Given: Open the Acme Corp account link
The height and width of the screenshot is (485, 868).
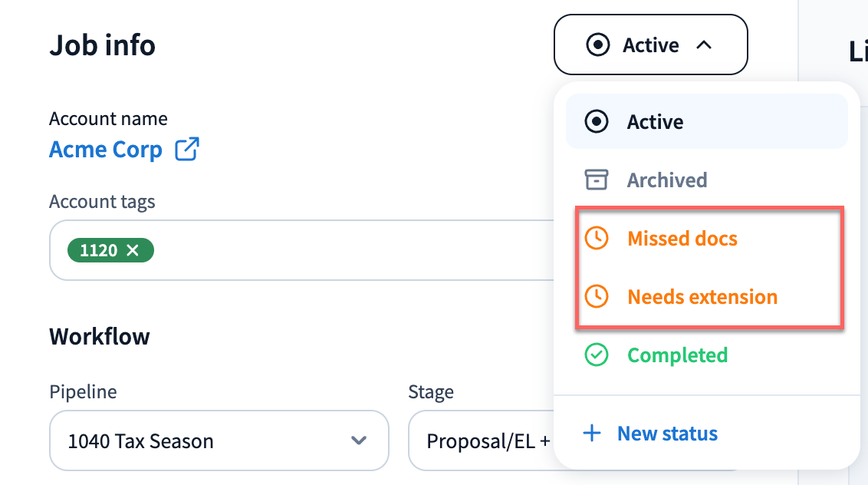Looking at the screenshot, I should pyautogui.click(x=106, y=149).
